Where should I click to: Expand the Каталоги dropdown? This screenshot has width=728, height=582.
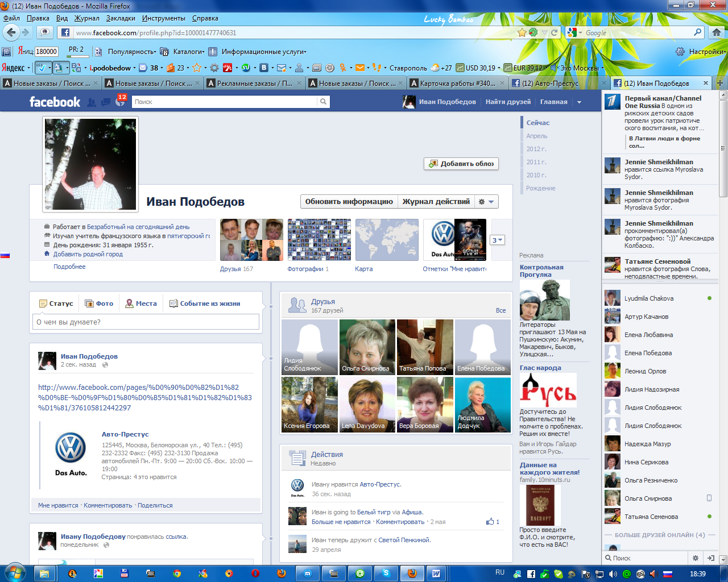(188, 52)
